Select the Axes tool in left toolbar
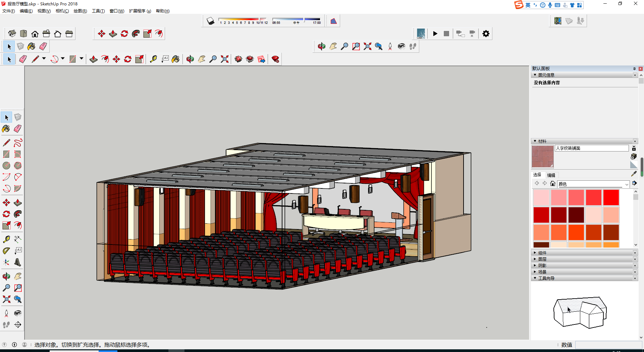This screenshot has height=352, width=644. [x=6, y=262]
